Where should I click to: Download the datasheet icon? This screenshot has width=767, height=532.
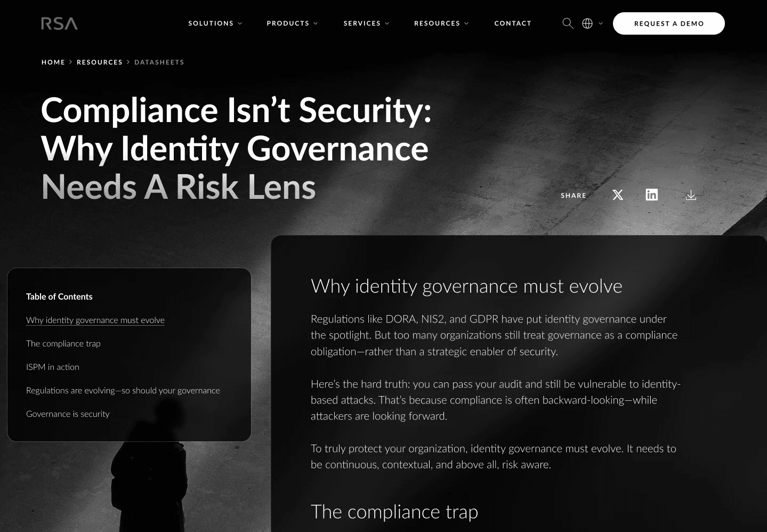point(691,195)
